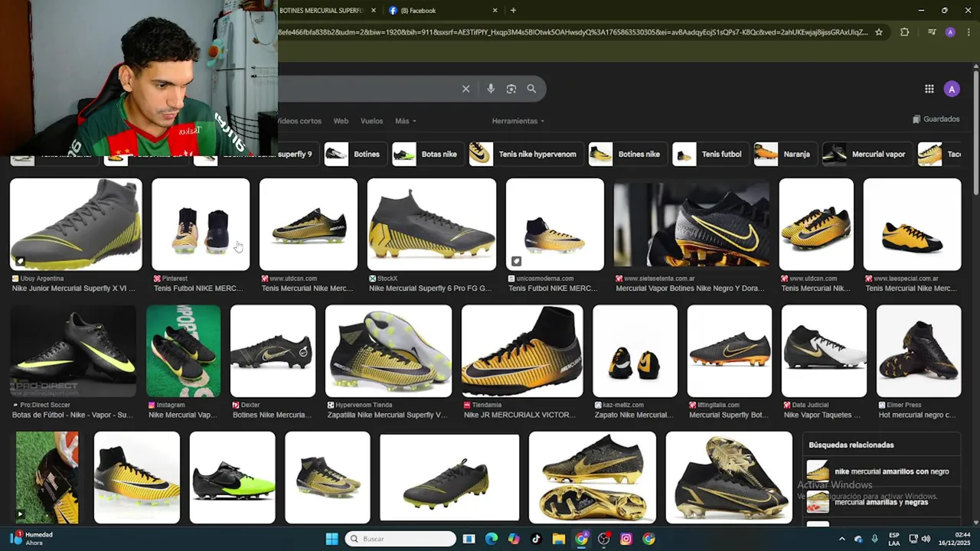980x551 pixels.
Task: Open the Humedad weather widget
Action: click(x=31, y=539)
